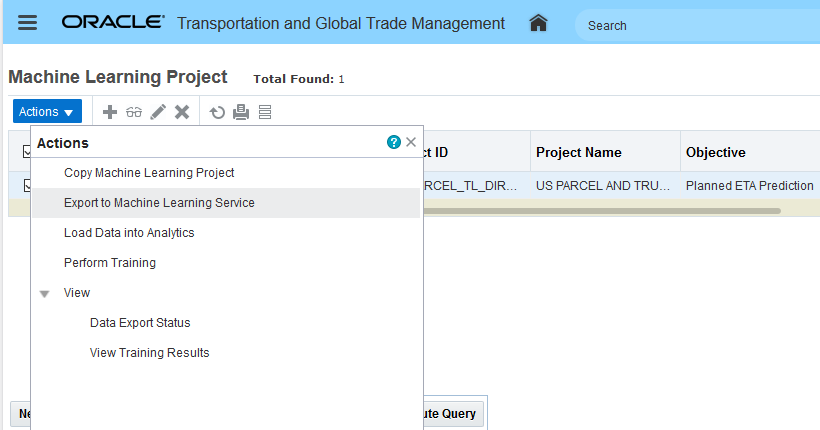The width and height of the screenshot is (820, 430).
Task: Go to the Home page icon
Action: (538, 23)
